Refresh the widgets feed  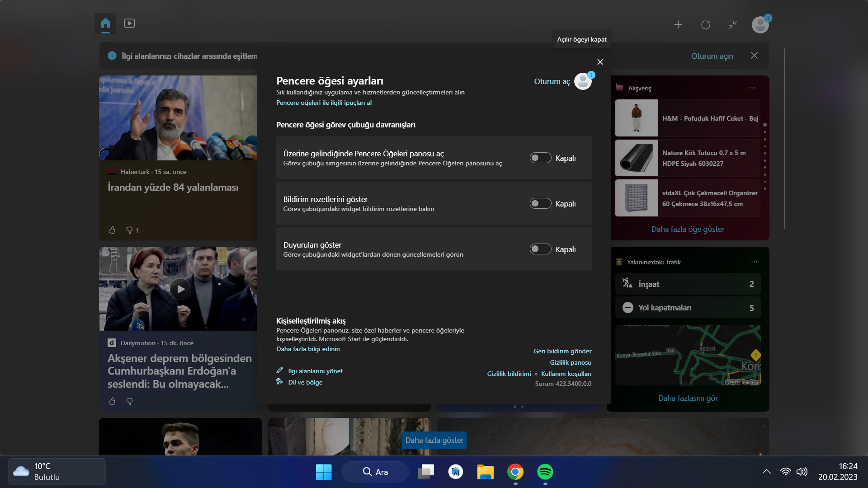pyautogui.click(x=705, y=25)
